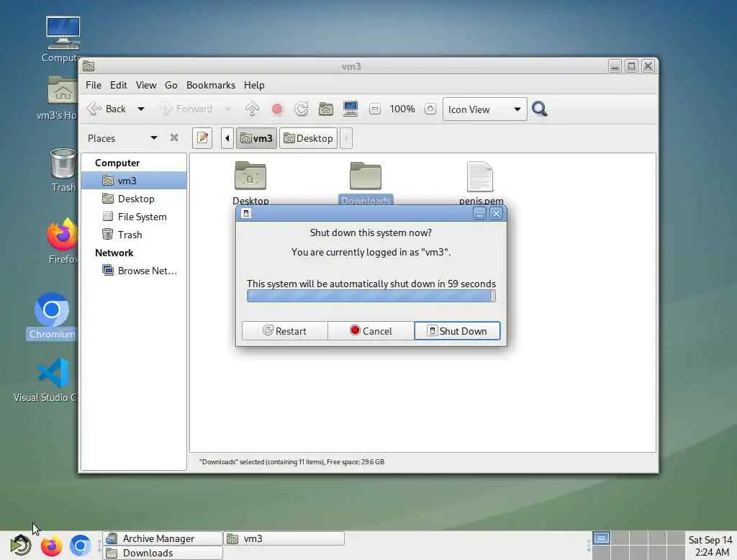
Task: Select the .pem file icon
Action: 480,177
